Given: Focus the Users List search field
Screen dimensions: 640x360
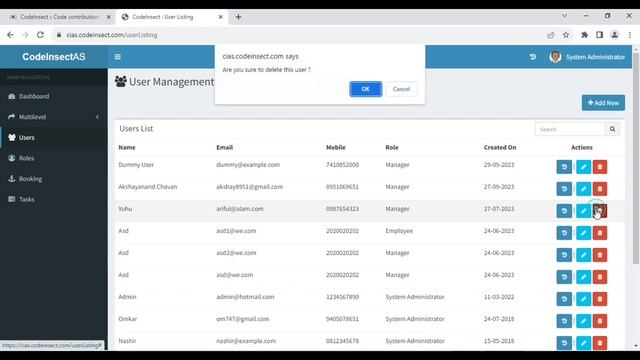Looking at the screenshot, I should coord(570,129).
